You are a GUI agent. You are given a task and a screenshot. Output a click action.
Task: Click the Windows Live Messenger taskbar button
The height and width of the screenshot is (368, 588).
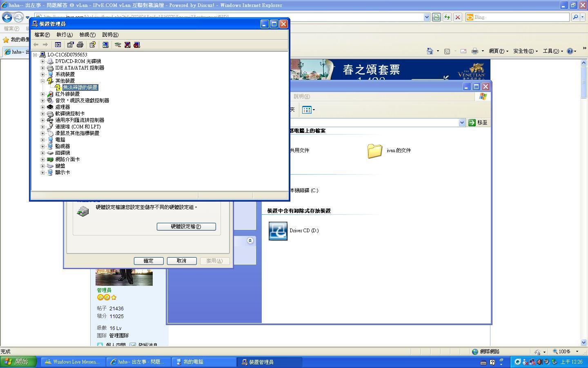point(72,362)
